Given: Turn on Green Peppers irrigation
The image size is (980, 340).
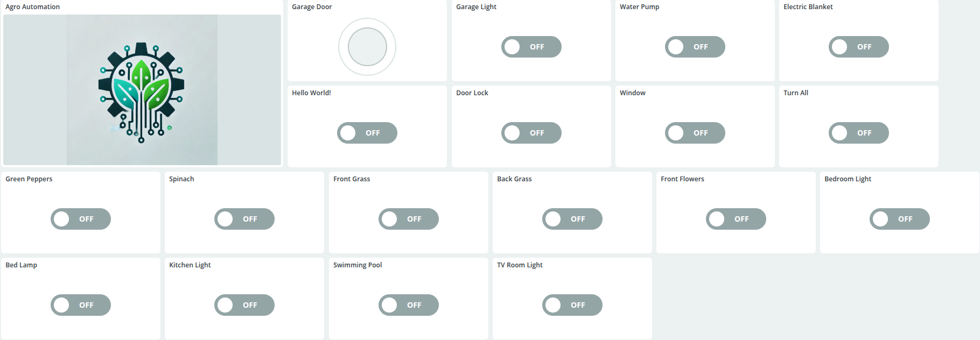Looking at the screenshot, I should pyautogui.click(x=81, y=219).
